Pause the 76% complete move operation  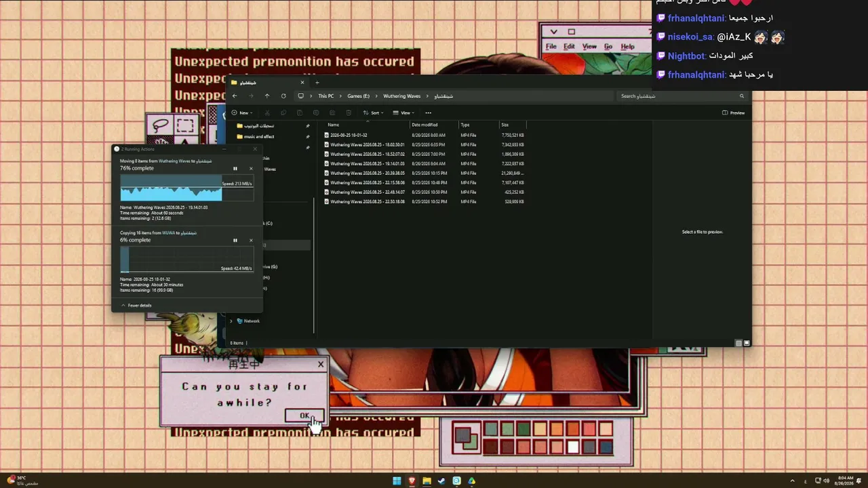235,169
